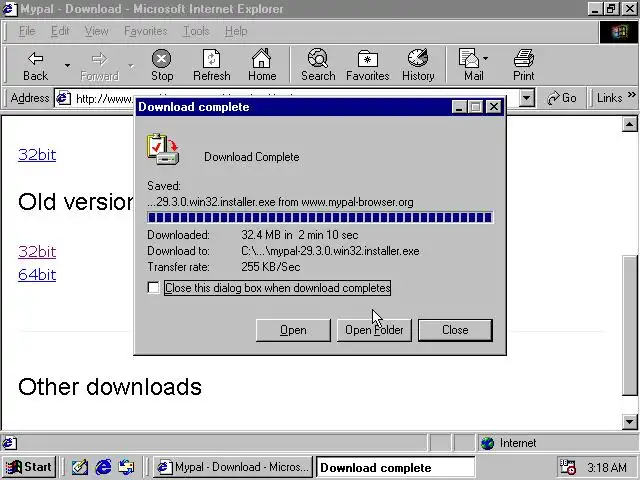640x480 pixels.
Task: Click the 32bit link under Old versions
Action: 37,252
